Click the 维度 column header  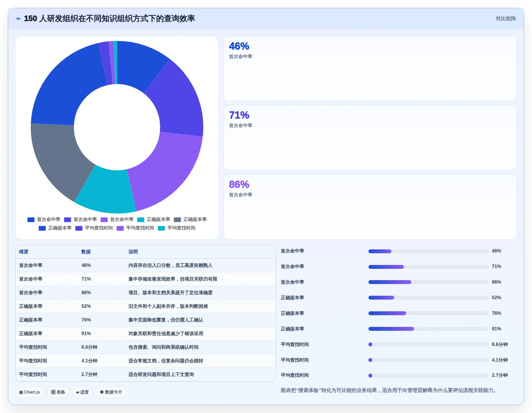(x=24, y=252)
